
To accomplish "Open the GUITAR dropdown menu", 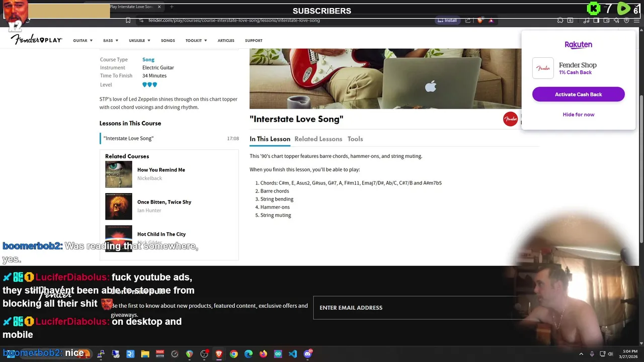I will [83, 41].
